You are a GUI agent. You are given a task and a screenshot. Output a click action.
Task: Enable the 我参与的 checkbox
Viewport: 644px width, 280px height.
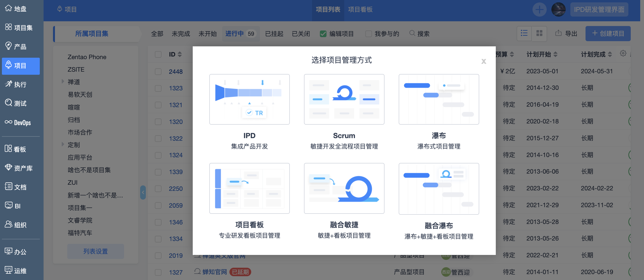tap(368, 34)
